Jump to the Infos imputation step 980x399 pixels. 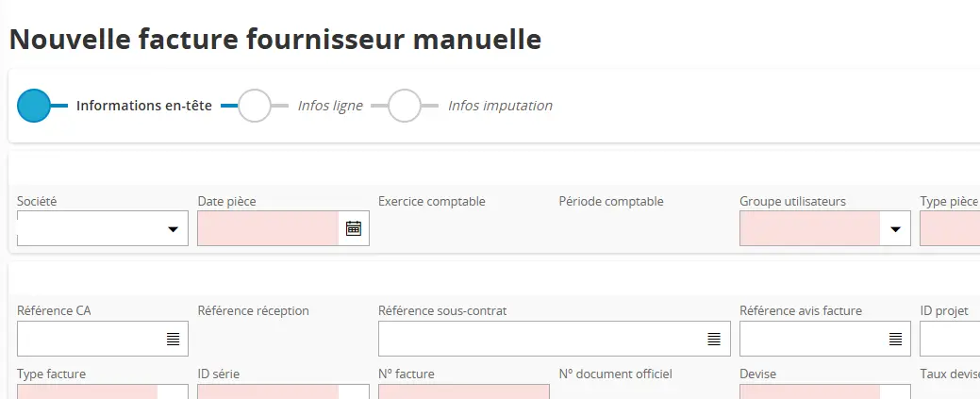[405, 106]
